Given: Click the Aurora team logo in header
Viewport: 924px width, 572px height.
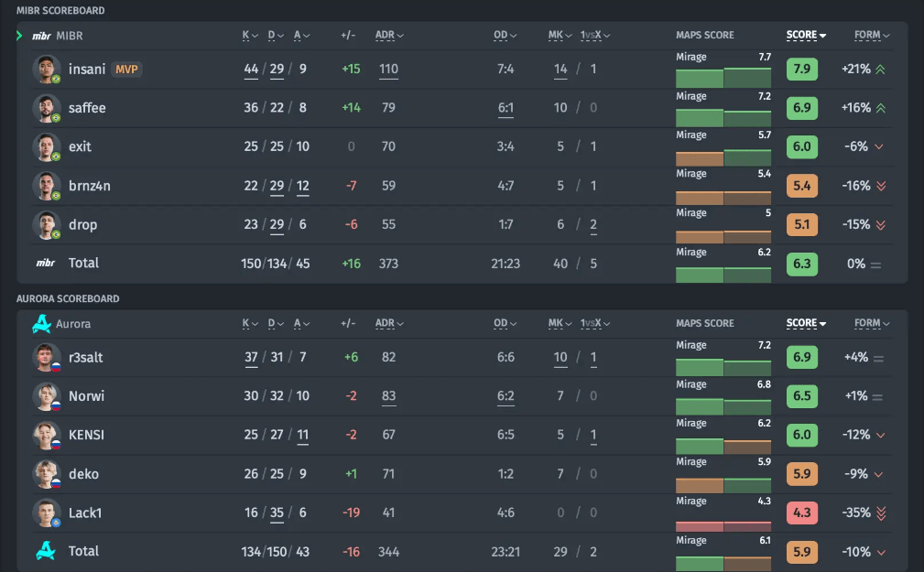Looking at the screenshot, I should pos(41,323).
